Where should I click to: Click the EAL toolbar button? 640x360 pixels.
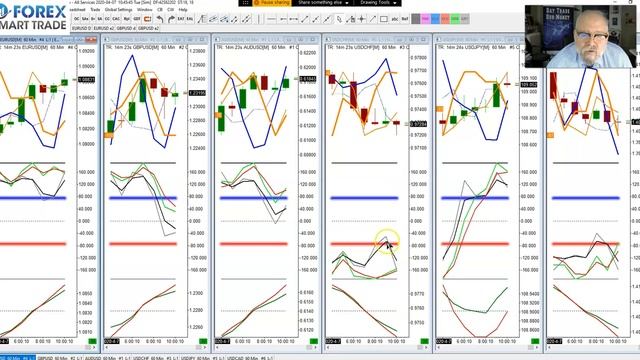189,19
